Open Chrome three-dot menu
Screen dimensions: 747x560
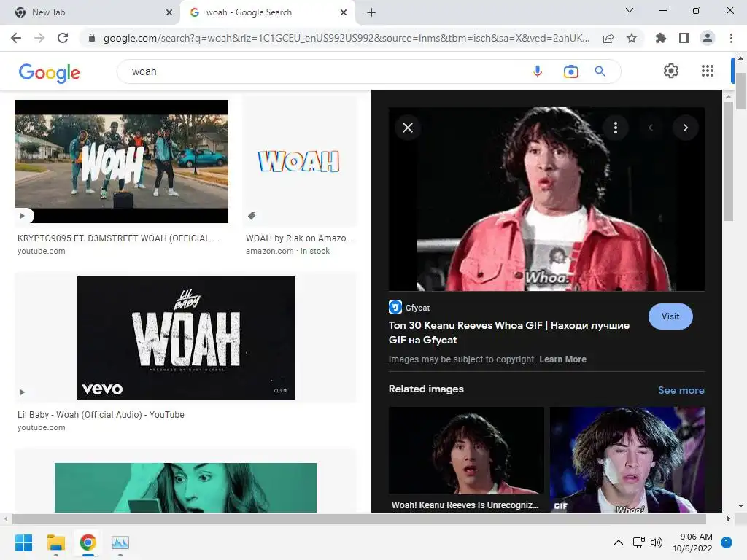click(731, 38)
